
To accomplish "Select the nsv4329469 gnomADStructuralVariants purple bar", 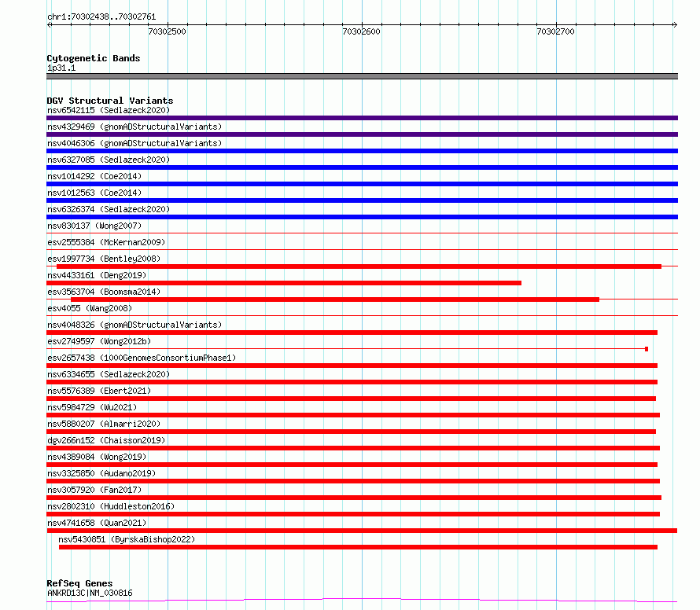I will (x=362, y=134).
